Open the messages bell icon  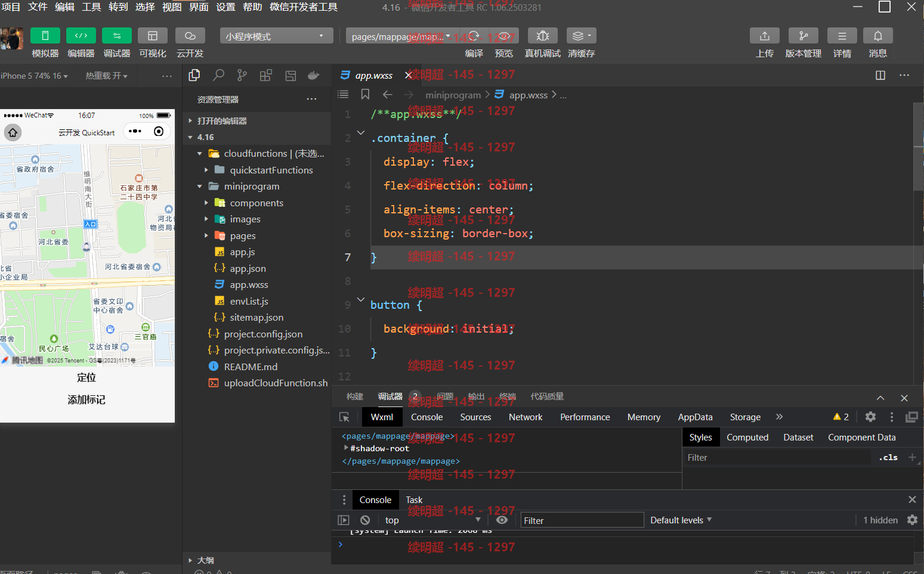(878, 36)
